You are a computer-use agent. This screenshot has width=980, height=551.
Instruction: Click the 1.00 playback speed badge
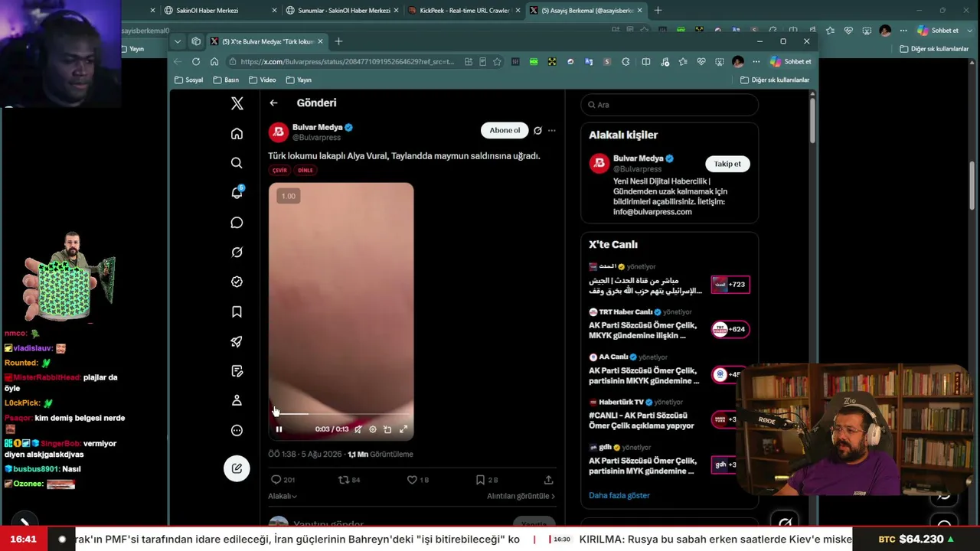coord(288,197)
